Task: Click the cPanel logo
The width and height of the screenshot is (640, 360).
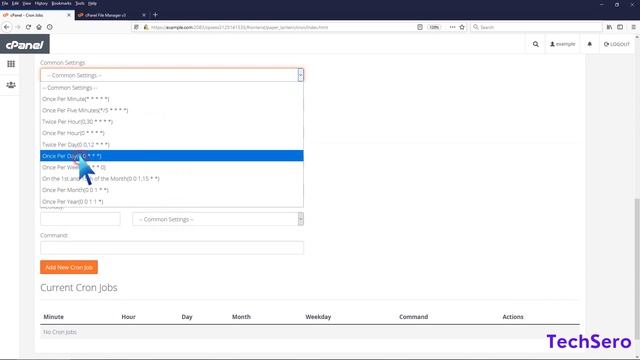Action: click(x=24, y=44)
